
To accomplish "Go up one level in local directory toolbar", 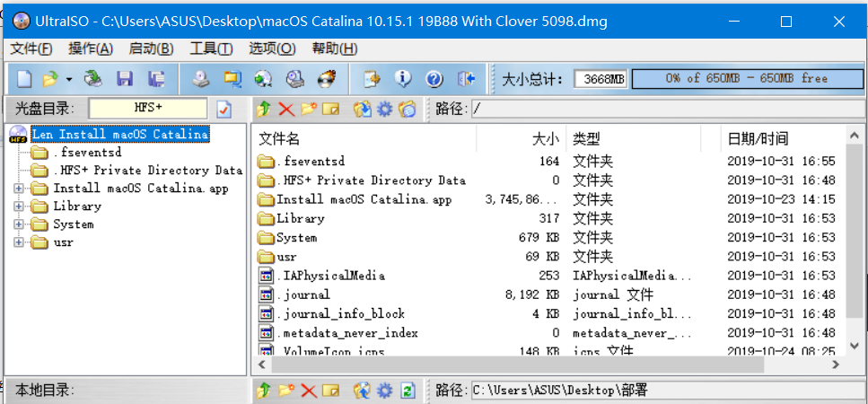I will (264, 391).
